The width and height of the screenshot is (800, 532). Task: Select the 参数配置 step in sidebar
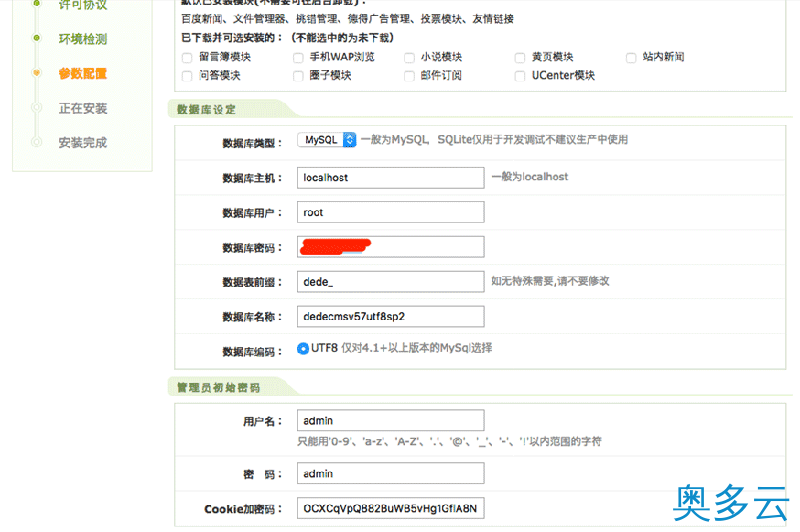(x=83, y=74)
